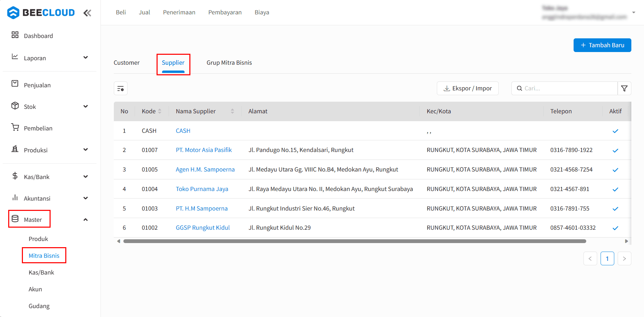
Task: Click the Stok box icon
Action: point(15,105)
